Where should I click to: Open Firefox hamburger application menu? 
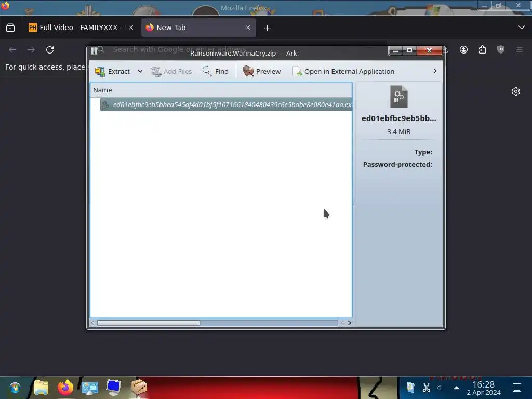pyautogui.click(x=520, y=49)
